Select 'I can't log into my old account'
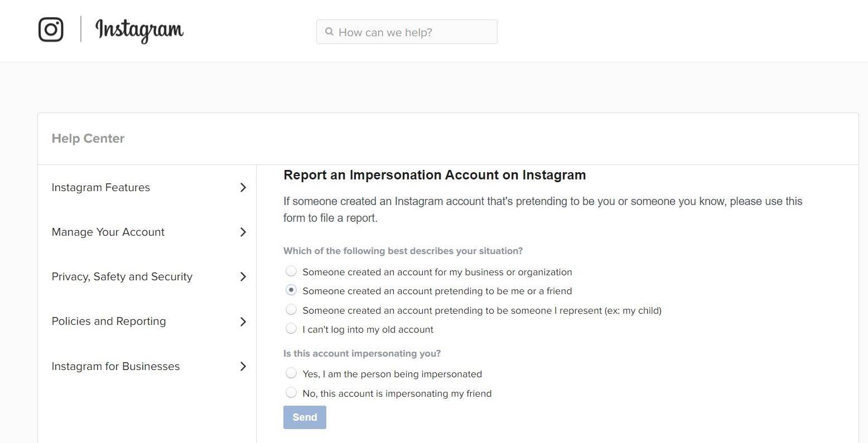 click(x=291, y=329)
